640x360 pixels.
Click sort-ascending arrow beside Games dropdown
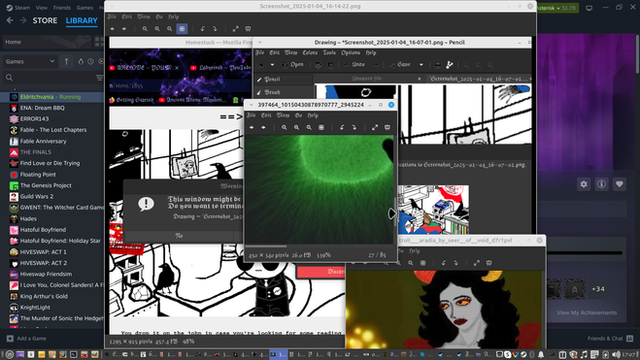[x=67, y=62]
